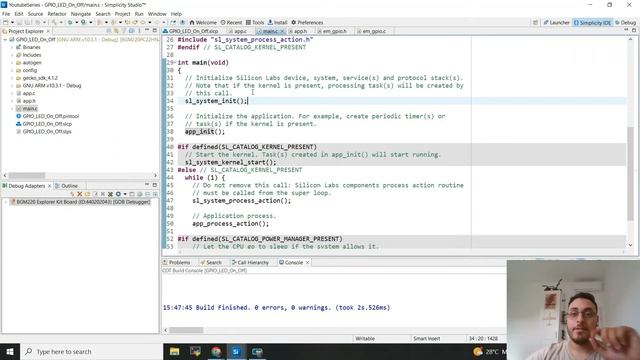Expand the gecko_sdk_4.1.2 folder

pyautogui.click(x=12, y=78)
